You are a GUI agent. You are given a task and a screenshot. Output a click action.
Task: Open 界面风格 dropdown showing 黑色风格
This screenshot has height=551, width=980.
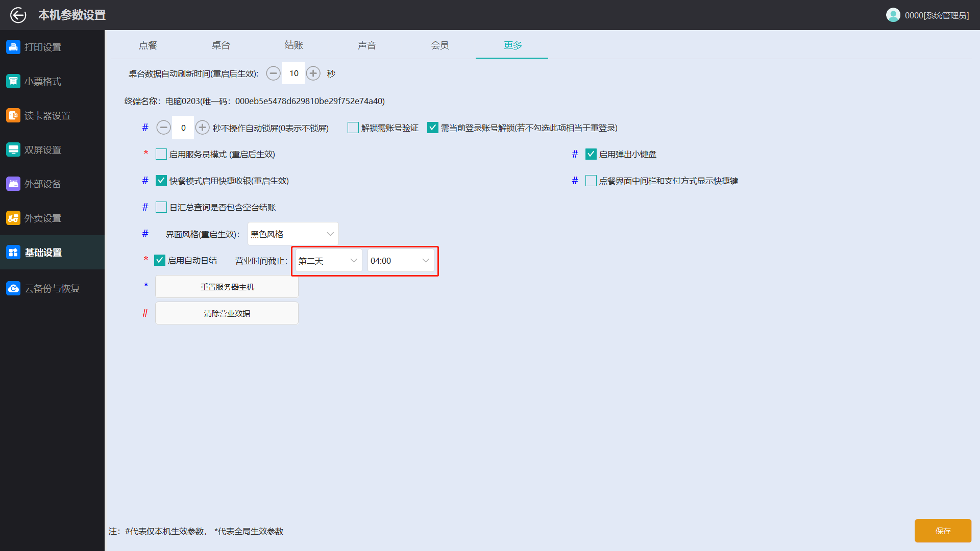(x=293, y=234)
